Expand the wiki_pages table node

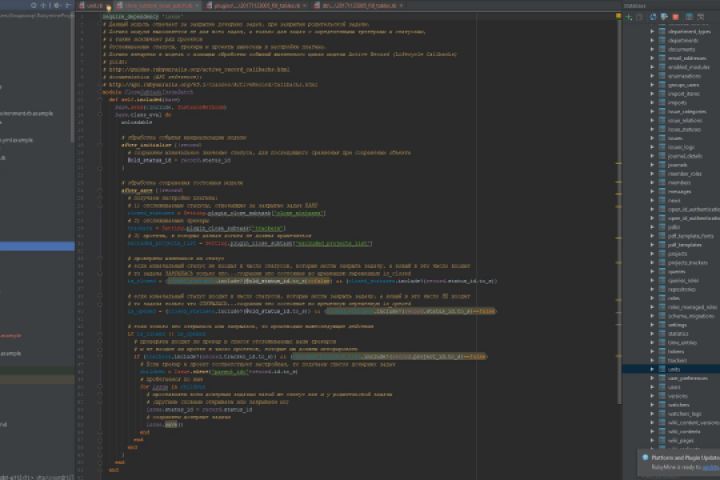pyautogui.click(x=652, y=440)
